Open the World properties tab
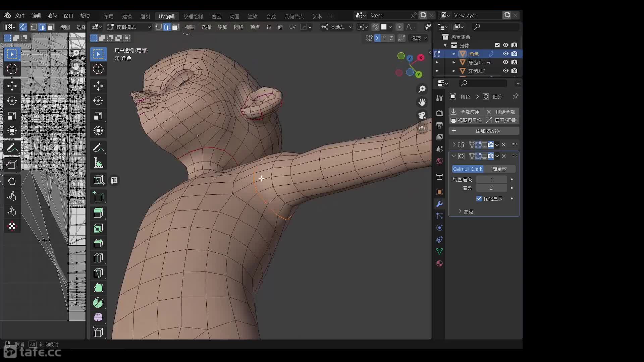This screenshot has width=644, height=362. click(x=439, y=161)
